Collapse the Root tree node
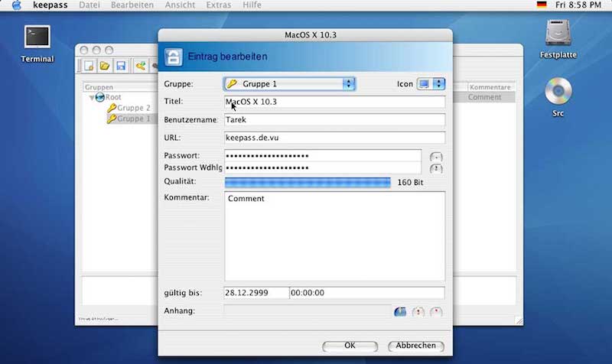 click(92, 98)
